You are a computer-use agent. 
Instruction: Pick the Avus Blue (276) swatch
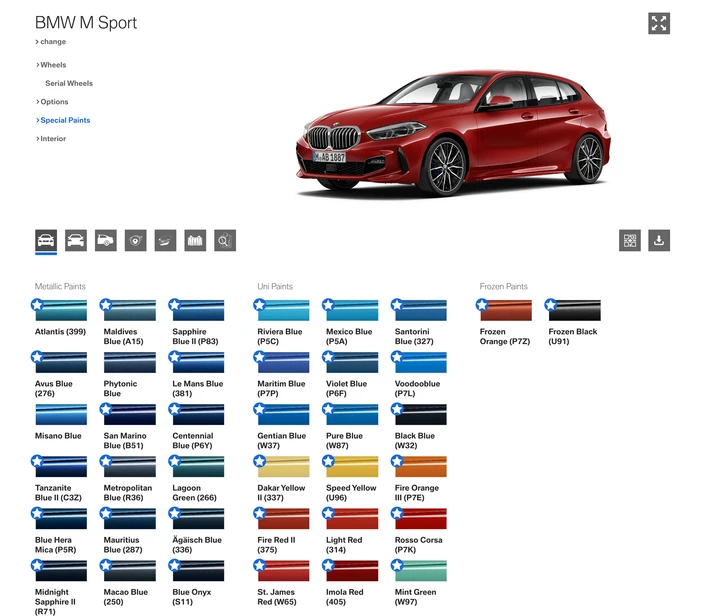pyautogui.click(x=61, y=362)
